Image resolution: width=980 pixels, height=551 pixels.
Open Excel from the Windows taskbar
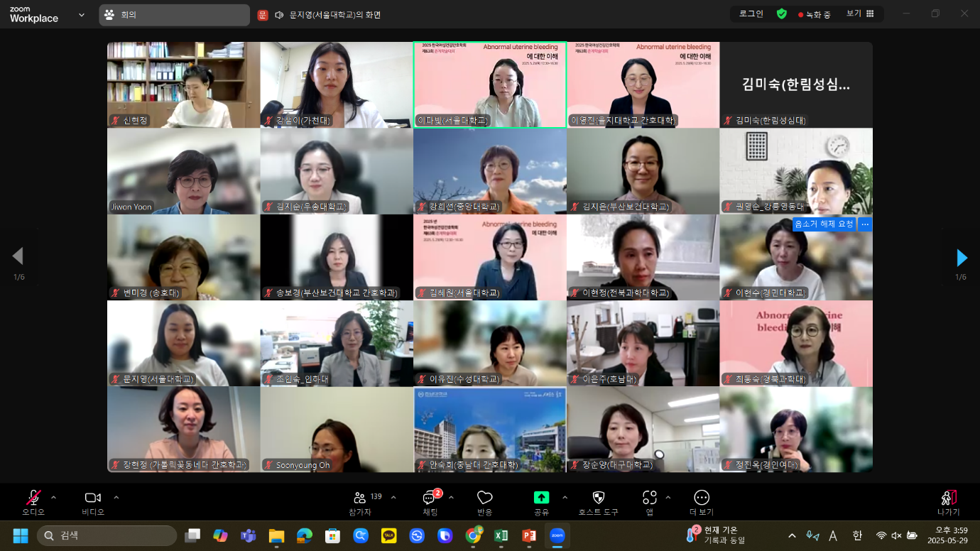coord(501,535)
